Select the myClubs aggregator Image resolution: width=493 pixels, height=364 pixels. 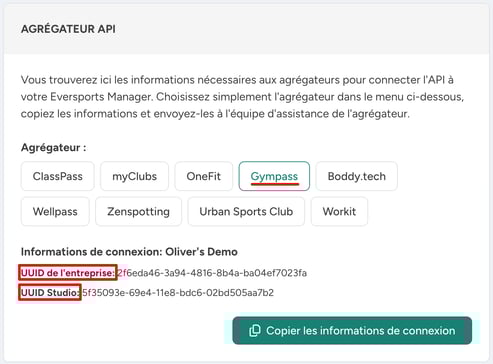pos(134,176)
